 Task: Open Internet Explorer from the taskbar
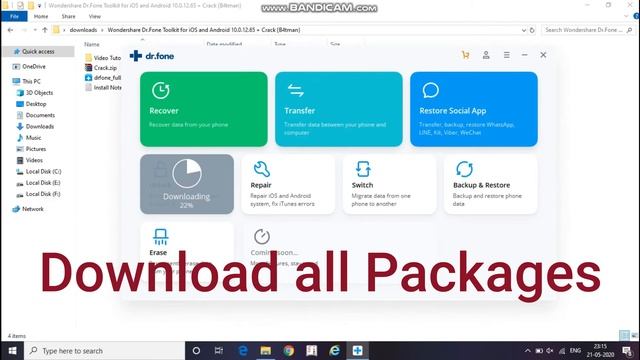coord(335,351)
